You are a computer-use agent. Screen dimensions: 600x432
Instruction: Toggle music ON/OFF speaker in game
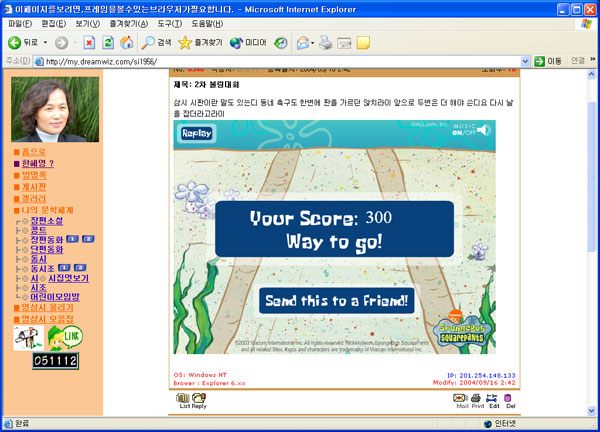(x=471, y=130)
